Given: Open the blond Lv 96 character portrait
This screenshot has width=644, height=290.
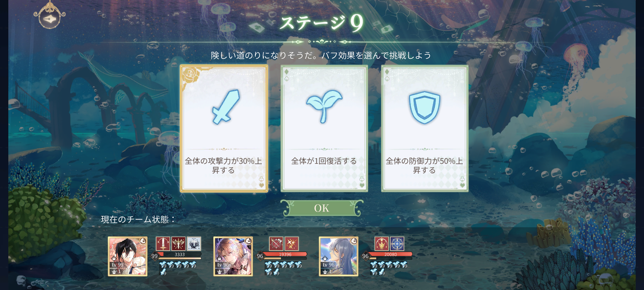Looking at the screenshot, I should click(233, 256).
